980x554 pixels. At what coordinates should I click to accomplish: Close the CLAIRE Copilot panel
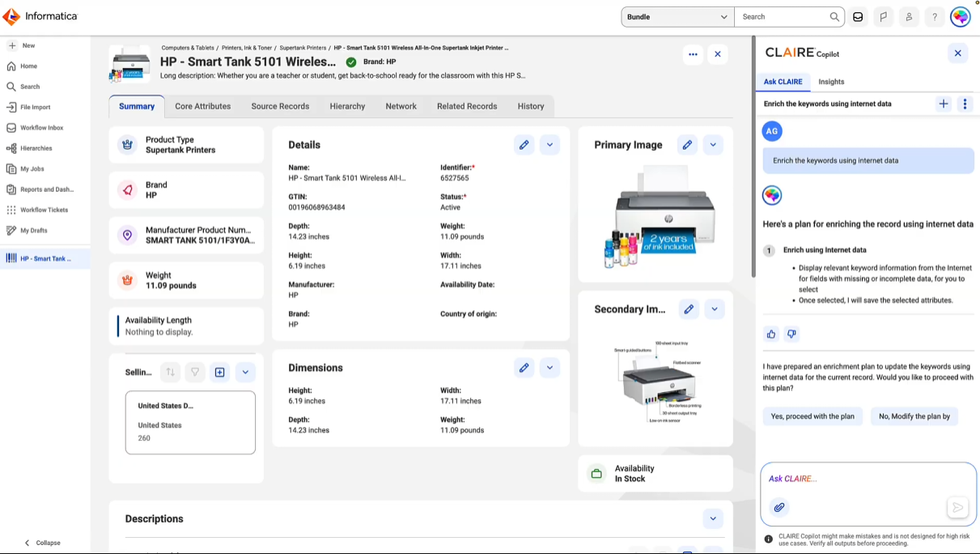point(957,53)
